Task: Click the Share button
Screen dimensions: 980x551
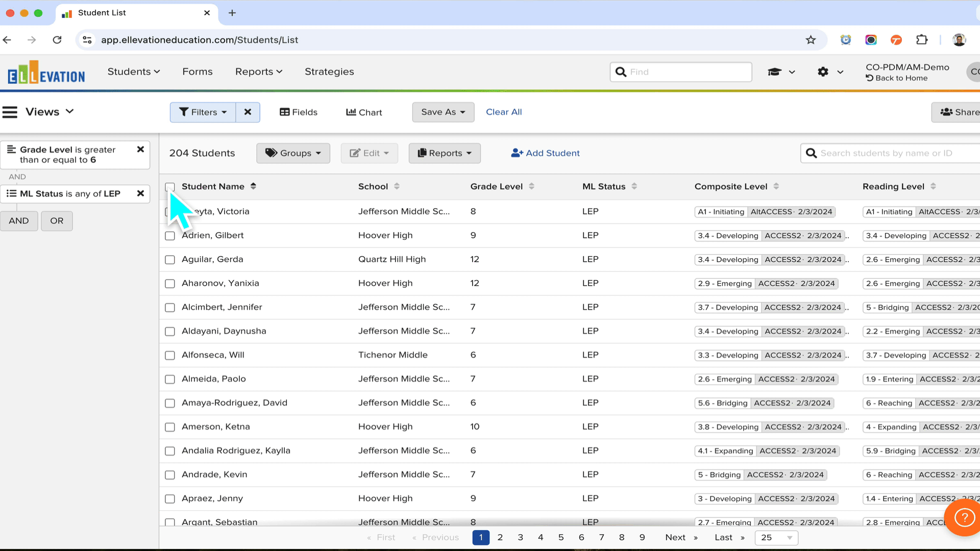Action: [955, 112]
